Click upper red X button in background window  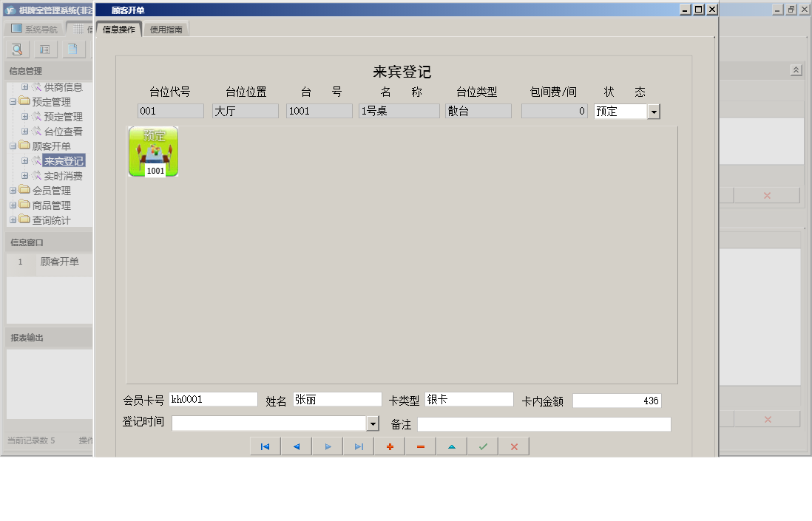point(767,196)
